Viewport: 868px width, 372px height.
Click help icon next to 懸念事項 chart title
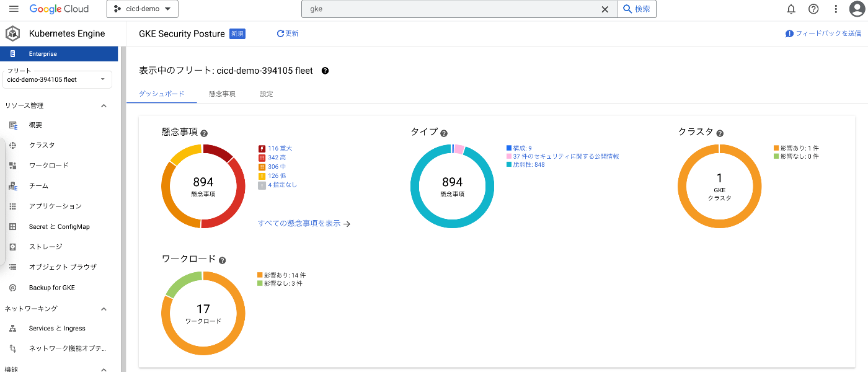pos(204,133)
